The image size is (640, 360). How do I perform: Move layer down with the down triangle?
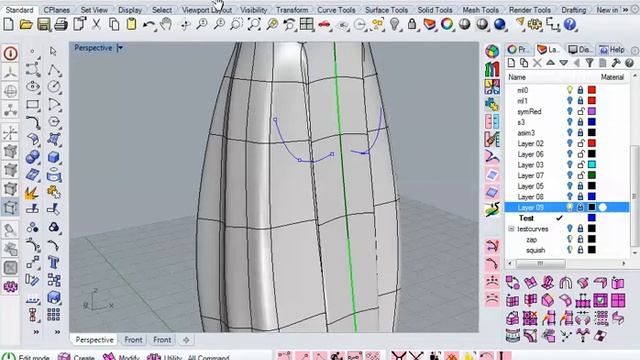pos(563,63)
